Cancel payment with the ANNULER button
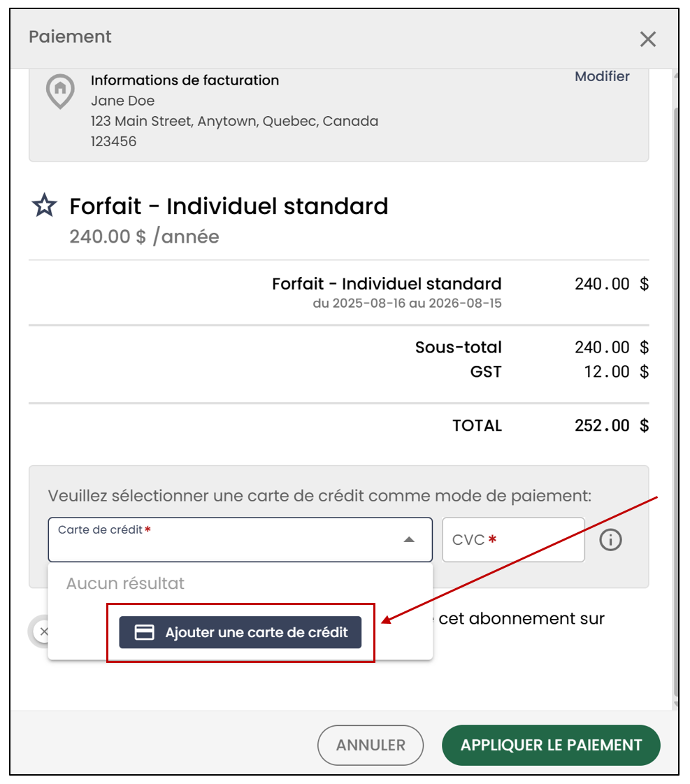 (371, 745)
